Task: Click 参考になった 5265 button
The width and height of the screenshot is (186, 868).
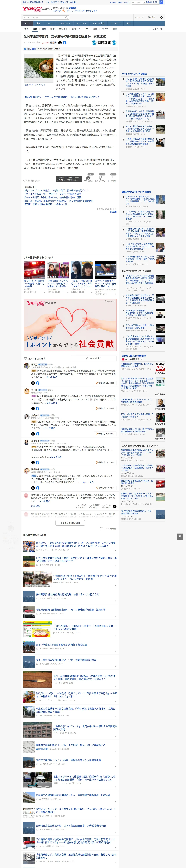Action: pyautogui.click(x=105, y=408)
